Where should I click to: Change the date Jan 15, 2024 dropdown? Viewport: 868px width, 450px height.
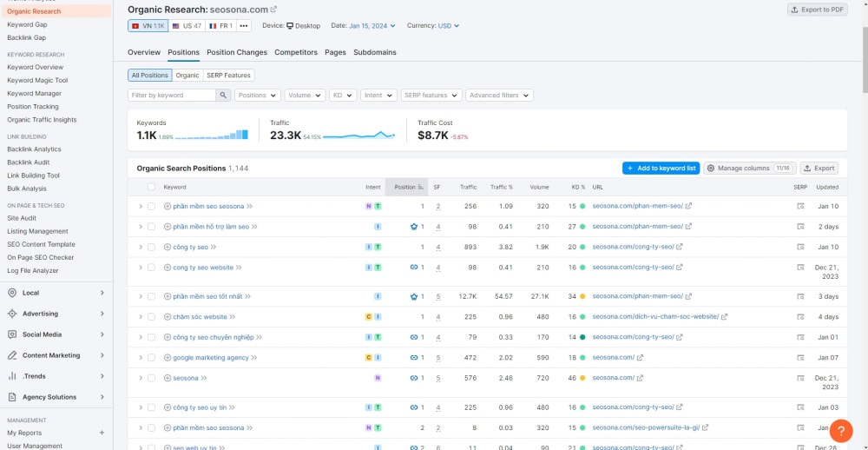click(x=372, y=25)
